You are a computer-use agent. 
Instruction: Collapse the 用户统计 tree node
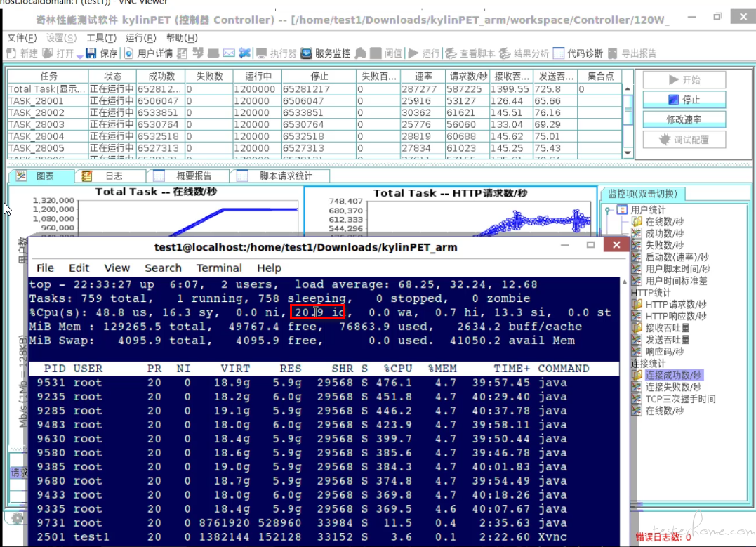click(608, 210)
